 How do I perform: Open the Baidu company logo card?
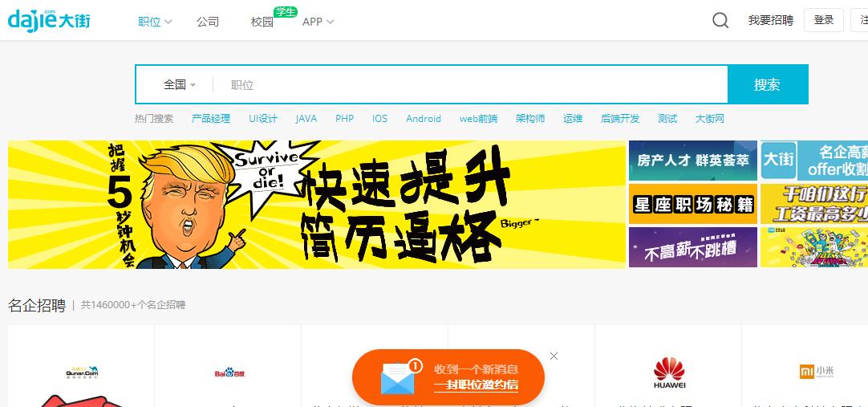click(x=229, y=372)
